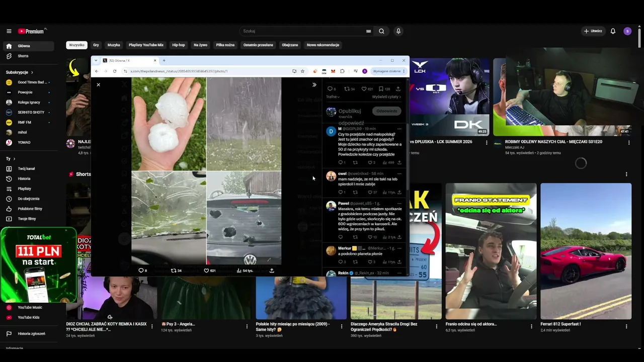Close the X photo viewer
Image resolution: width=644 pixels, height=362 pixels.
(98, 84)
